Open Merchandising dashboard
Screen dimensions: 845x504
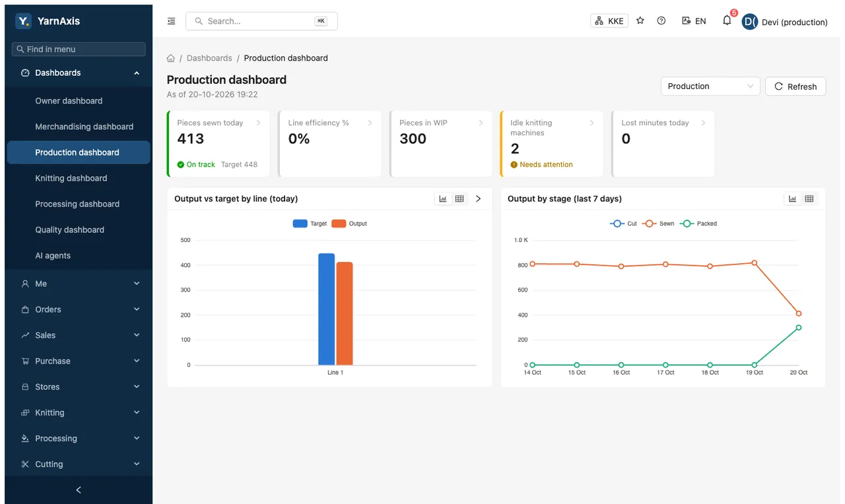(x=79, y=127)
